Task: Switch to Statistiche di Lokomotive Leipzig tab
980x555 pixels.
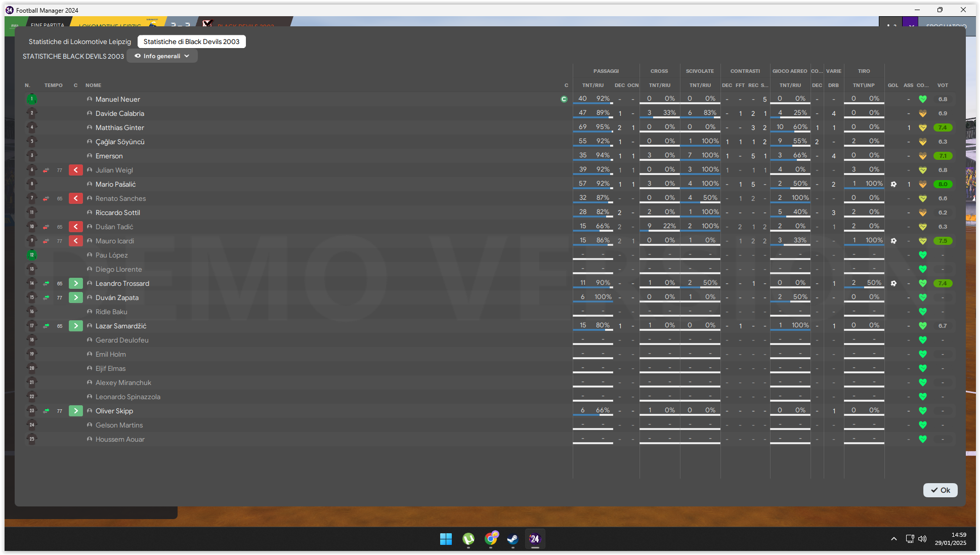Action: point(79,41)
